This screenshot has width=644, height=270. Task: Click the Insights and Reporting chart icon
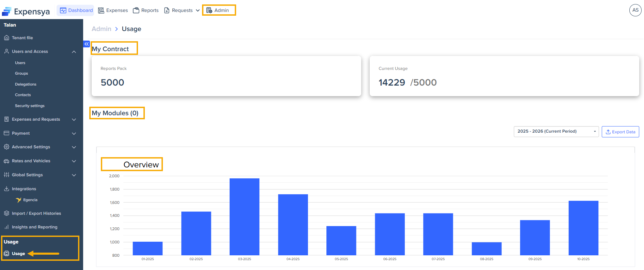6,227
